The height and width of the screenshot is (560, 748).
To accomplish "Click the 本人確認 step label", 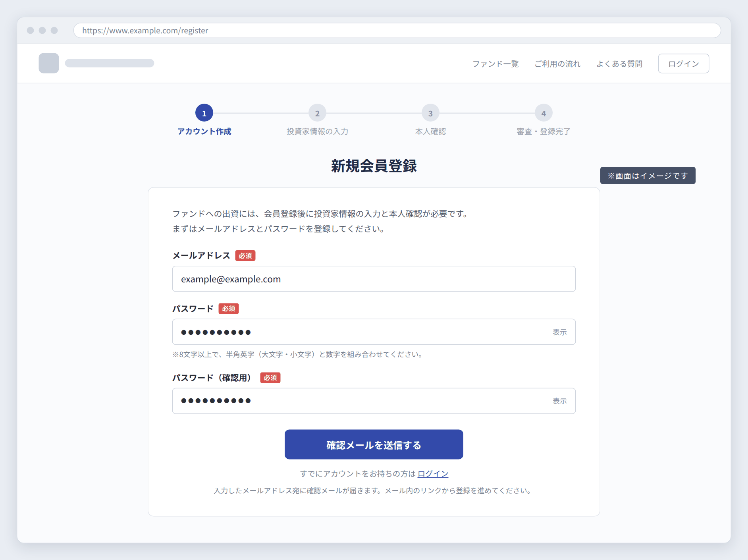I will [430, 131].
